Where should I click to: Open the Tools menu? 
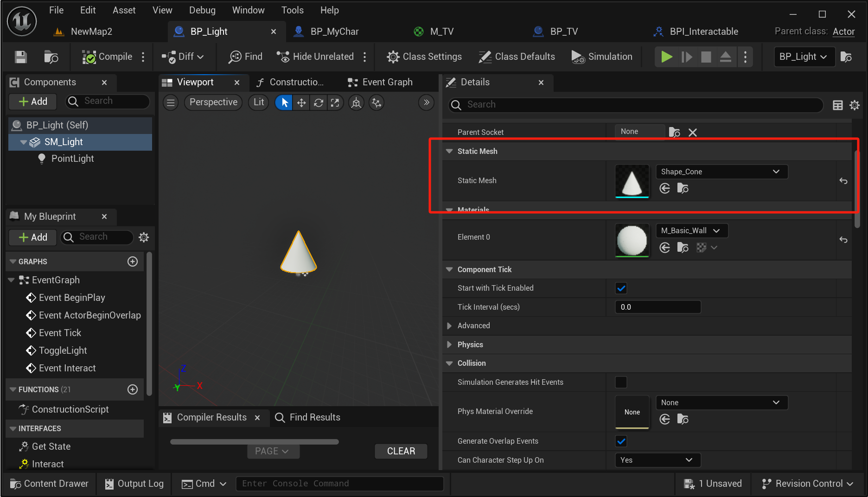point(292,10)
